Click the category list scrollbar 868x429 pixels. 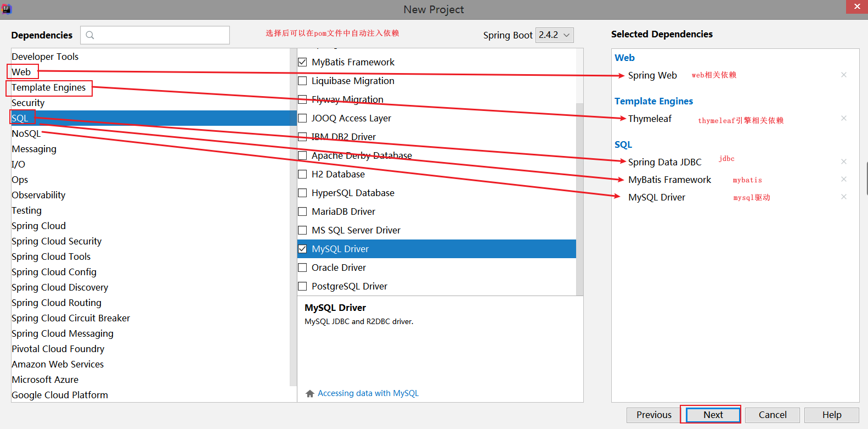click(x=293, y=217)
